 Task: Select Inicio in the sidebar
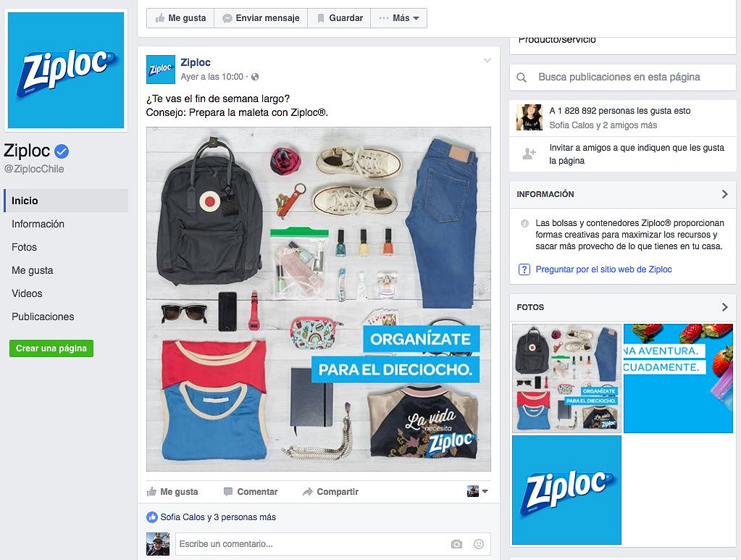tap(66, 201)
